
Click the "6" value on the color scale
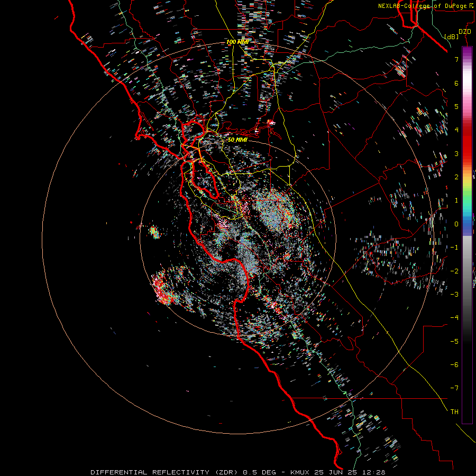(x=456, y=83)
